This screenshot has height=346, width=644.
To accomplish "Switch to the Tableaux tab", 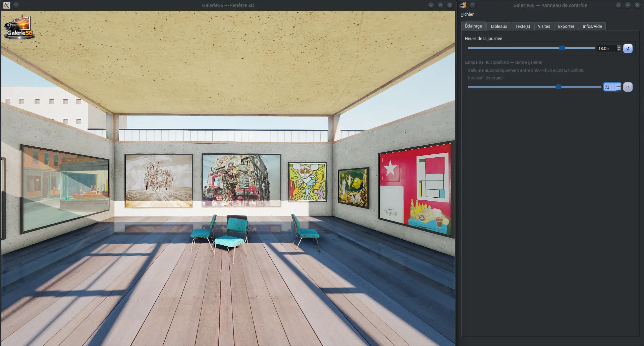I will (x=498, y=26).
